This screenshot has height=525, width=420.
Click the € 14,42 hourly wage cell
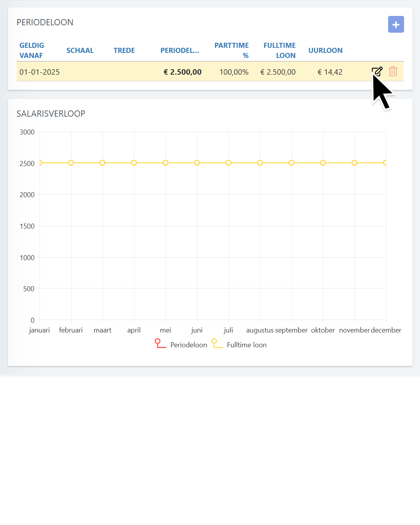coord(330,72)
